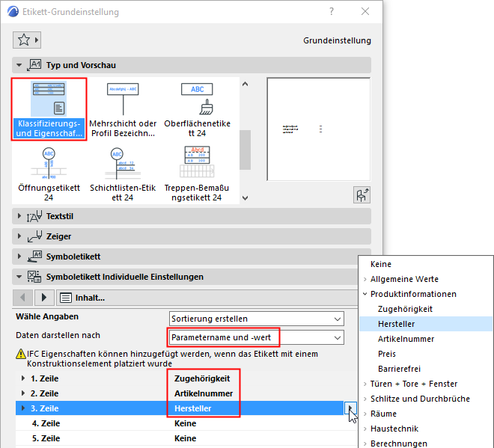Open the Inhalt... page selector
Image resolution: width=494 pixels, height=448 pixels.
[x=207, y=298]
